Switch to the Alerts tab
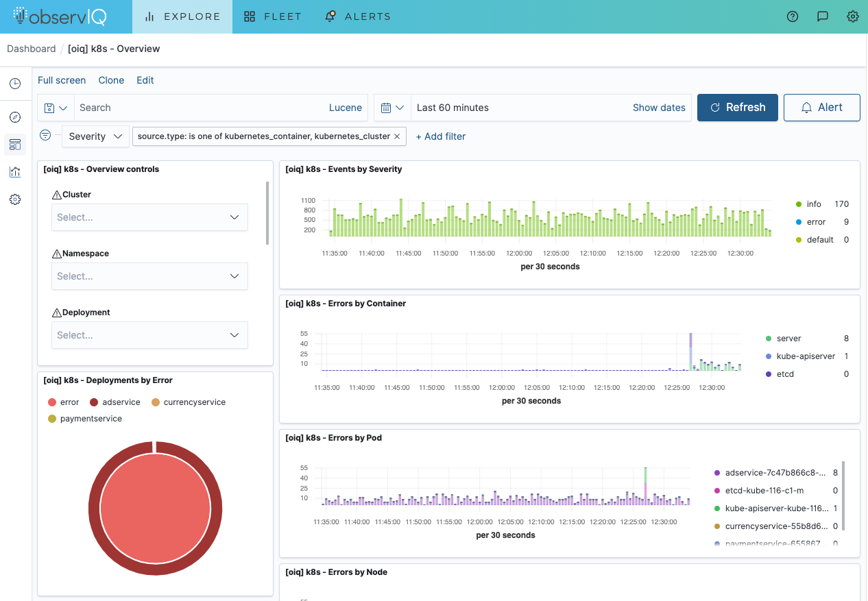868x601 pixels. tap(358, 16)
